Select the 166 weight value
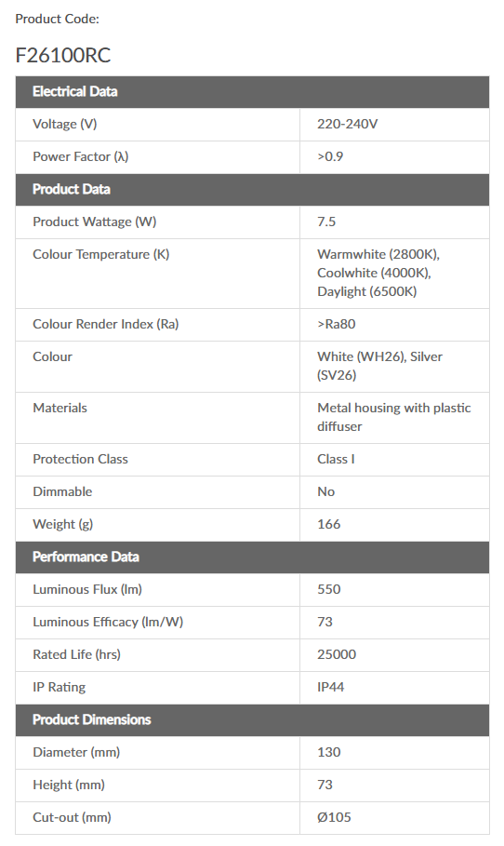504x846 pixels. click(329, 524)
